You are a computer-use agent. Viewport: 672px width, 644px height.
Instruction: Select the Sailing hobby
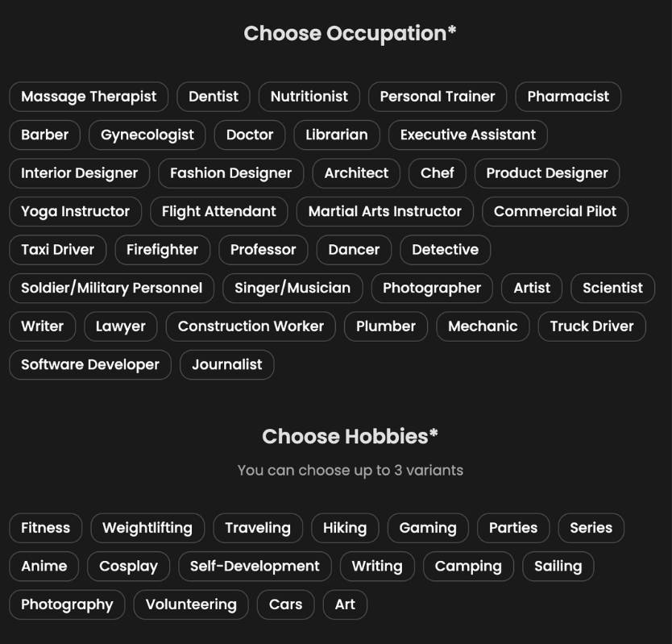point(558,566)
